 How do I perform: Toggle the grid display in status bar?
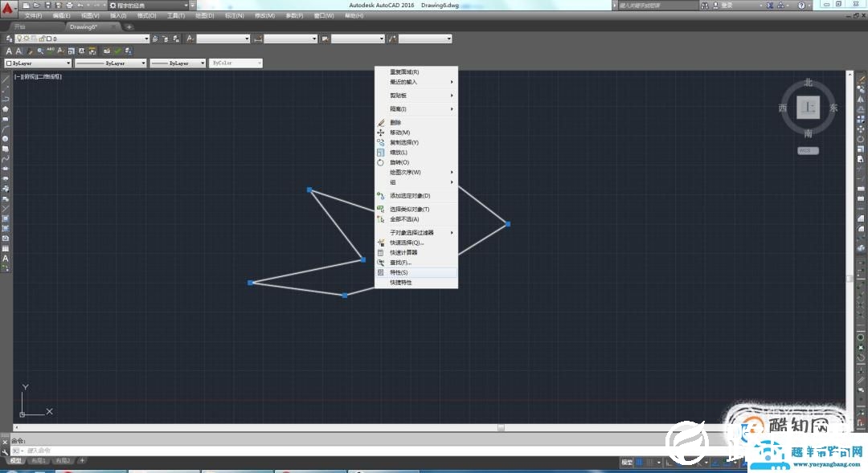point(640,463)
